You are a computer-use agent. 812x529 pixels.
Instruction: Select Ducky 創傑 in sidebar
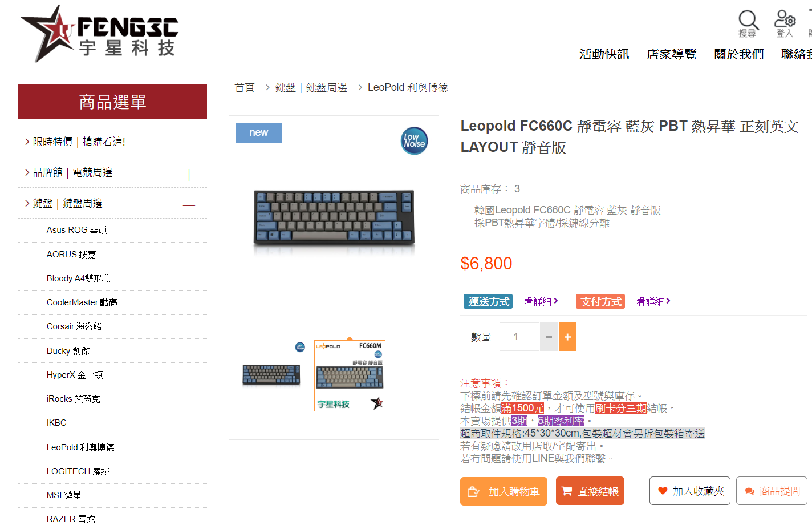(x=68, y=351)
